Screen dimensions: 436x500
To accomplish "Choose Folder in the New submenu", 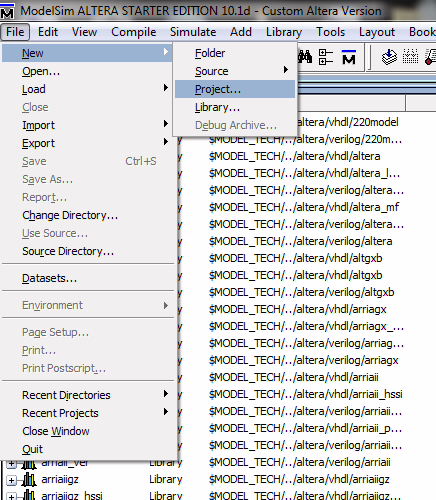I will (235, 53).
